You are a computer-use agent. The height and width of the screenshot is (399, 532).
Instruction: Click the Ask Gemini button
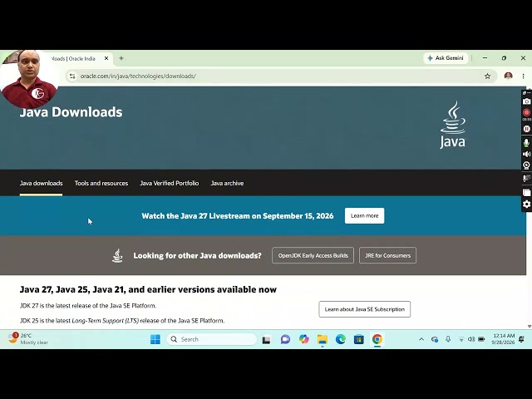click(446, 58)
